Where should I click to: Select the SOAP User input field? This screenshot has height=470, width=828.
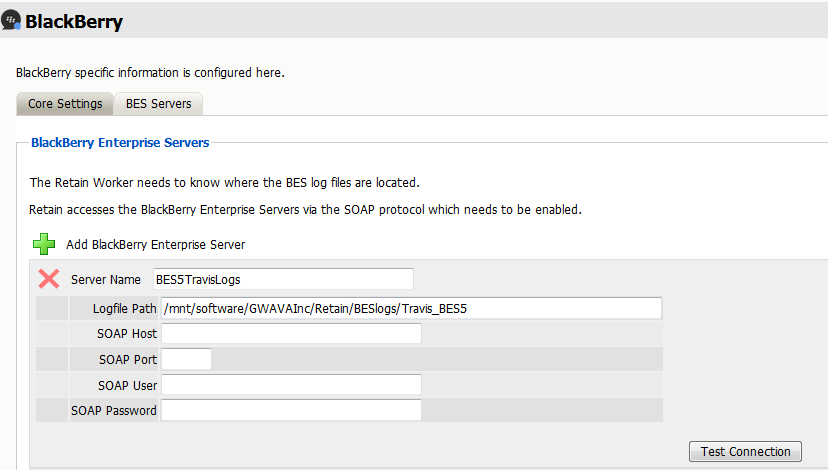coord(291,385)
